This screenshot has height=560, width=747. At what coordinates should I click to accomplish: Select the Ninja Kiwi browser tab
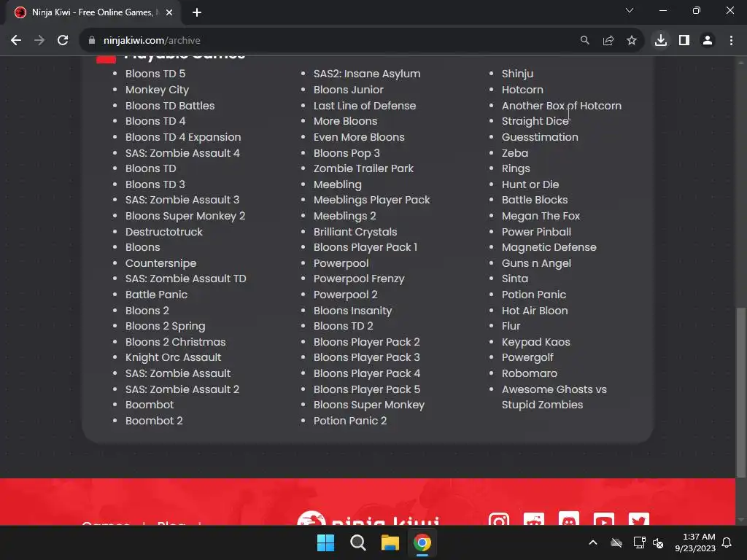93,12
